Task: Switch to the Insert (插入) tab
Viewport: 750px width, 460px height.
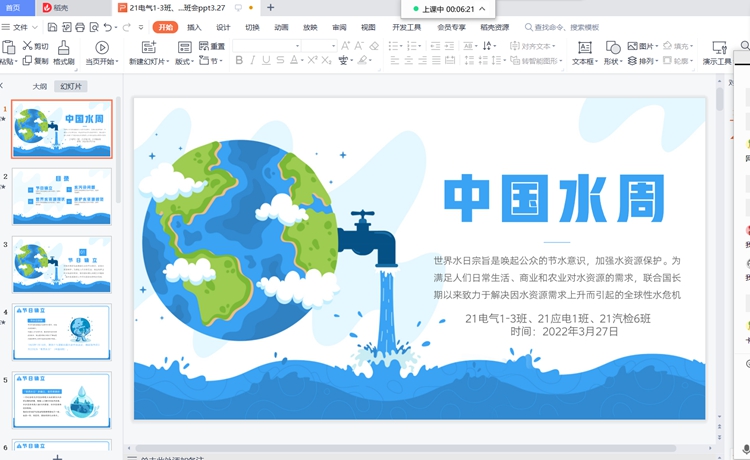Action: [194, 27]
